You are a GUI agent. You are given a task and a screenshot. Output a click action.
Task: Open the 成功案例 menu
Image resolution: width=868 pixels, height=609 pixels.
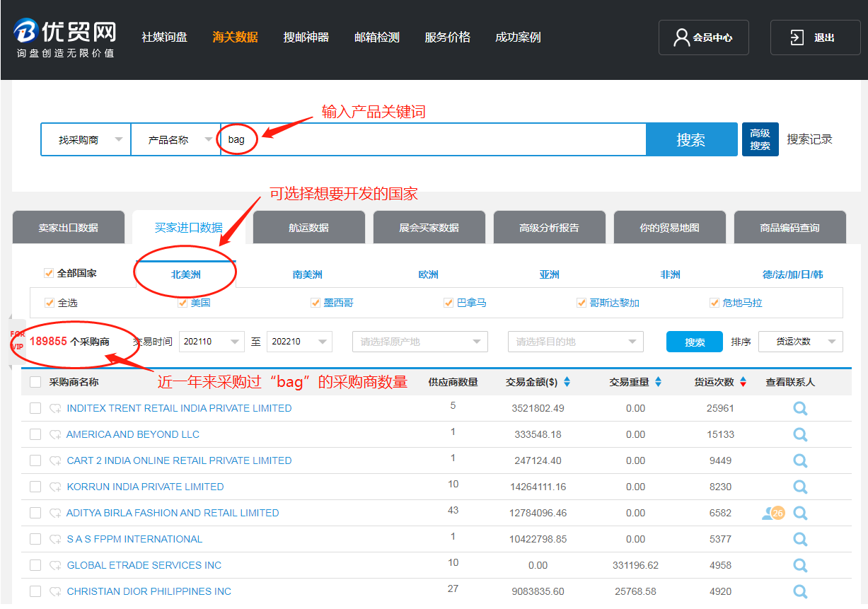[x=519, y=37]
